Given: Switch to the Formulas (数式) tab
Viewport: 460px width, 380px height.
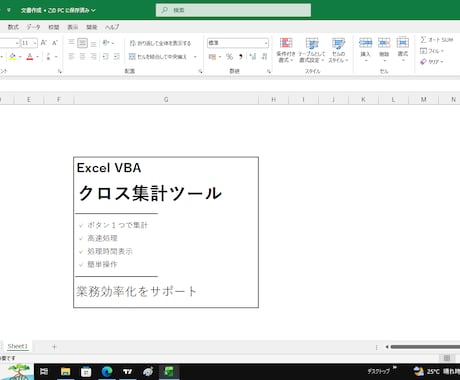Looking at the screenshot, I should click(x=13, y=27).
